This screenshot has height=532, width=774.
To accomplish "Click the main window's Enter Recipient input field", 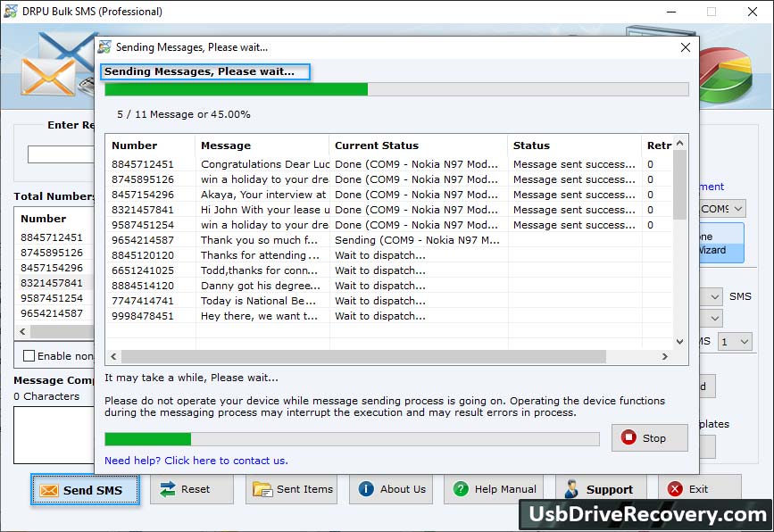I will [62, 154].
